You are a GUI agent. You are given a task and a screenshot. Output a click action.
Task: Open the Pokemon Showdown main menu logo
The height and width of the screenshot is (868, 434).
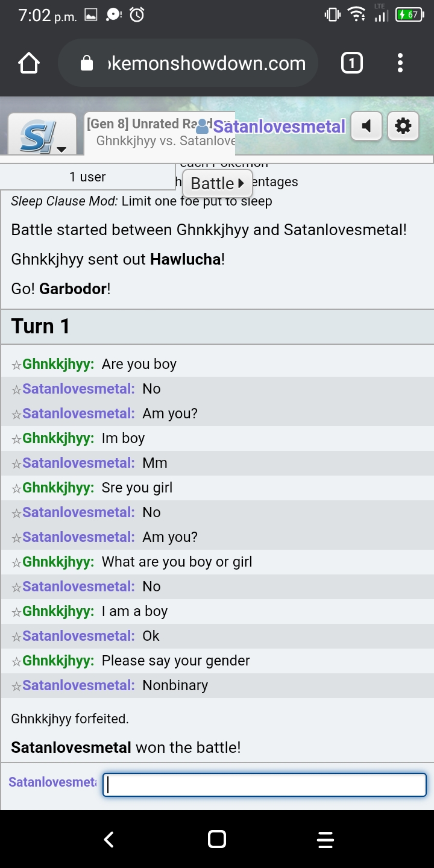tap(42, 134)
